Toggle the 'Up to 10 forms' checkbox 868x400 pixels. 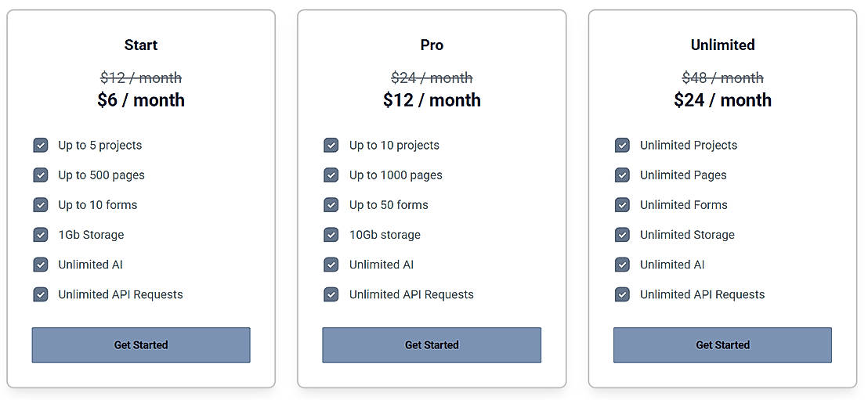pos(41,205)
